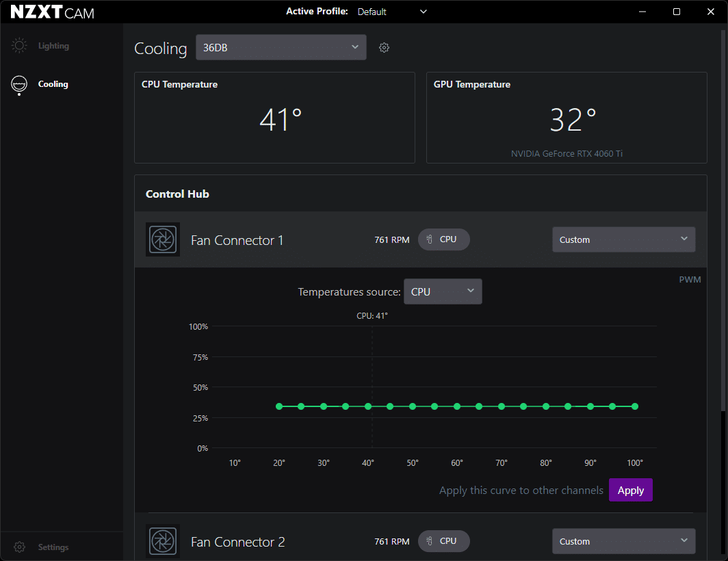728x561 pixels.
Task: Click the Fan Connector 1 fan icon
Action: tap(163, 239)
